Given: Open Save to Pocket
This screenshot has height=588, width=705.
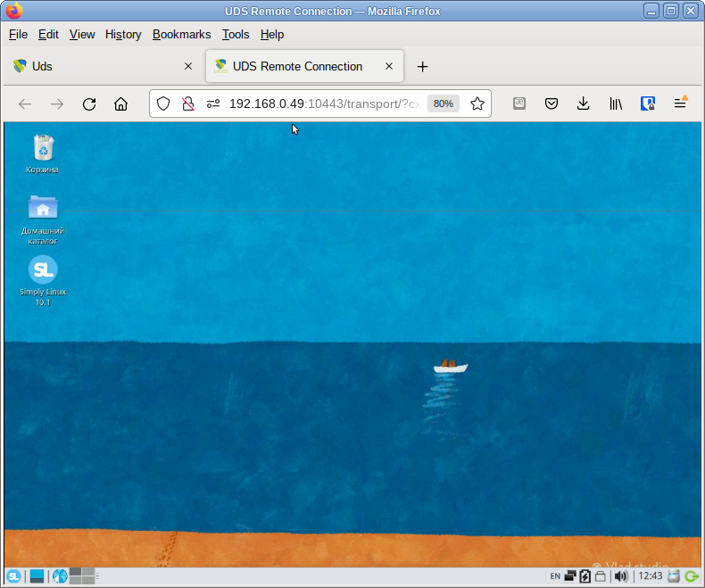Looking at the screenshot, I should [x=552, y=104].
